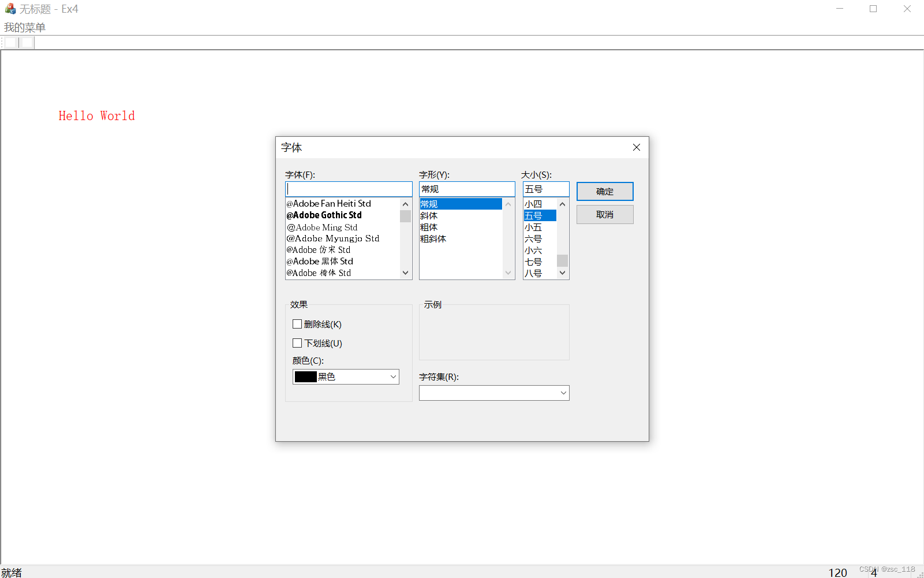The width and height of the screenshot is (924, 578).
Task: Click the 大小(S) size input field
Action: 546,189
